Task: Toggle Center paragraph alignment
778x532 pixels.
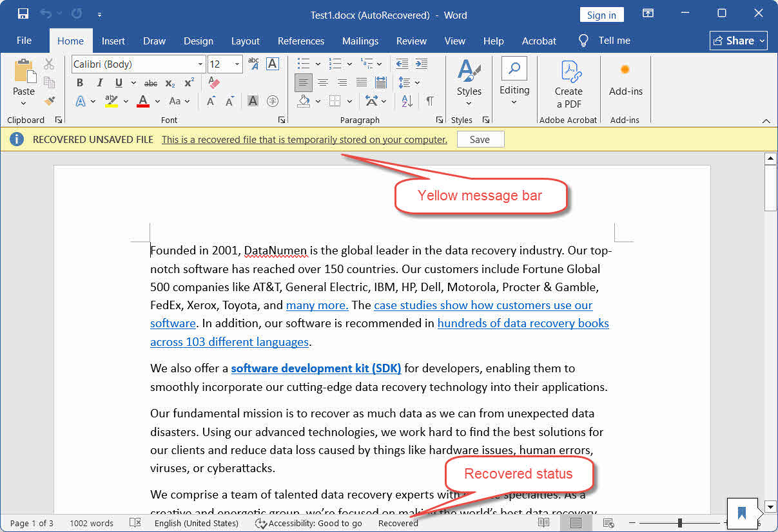Action: [x=323, y=82]
